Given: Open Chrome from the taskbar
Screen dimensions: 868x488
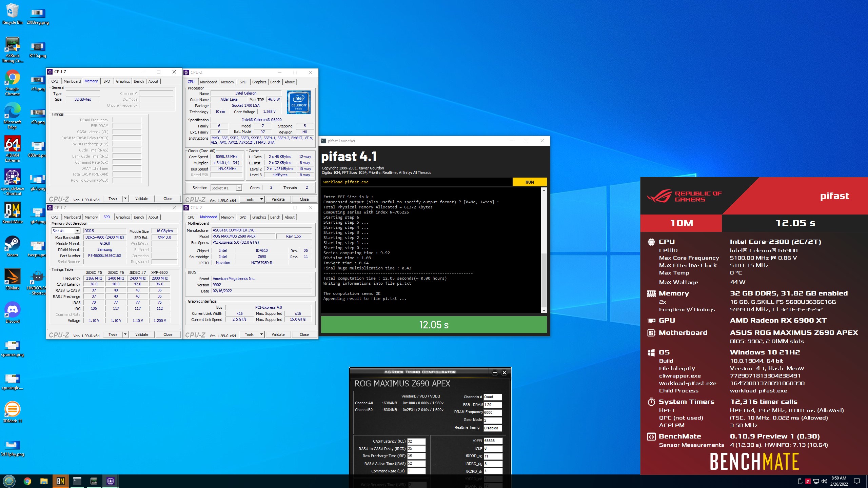Looking at the screenshot, I should (x=27, y=481).
